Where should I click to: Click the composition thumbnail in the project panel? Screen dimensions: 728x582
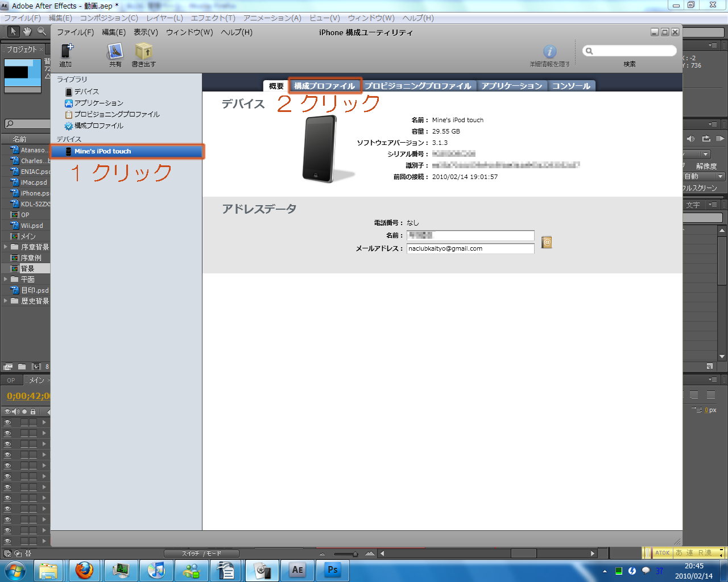[23, 76]
